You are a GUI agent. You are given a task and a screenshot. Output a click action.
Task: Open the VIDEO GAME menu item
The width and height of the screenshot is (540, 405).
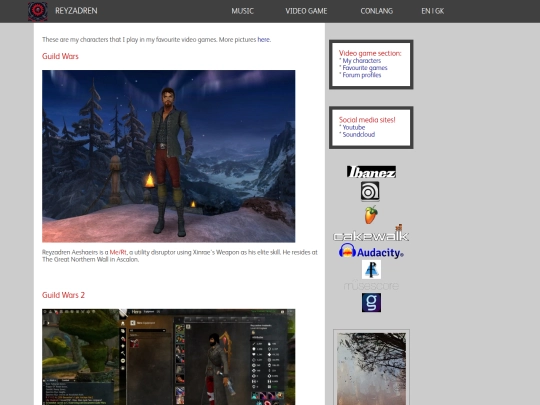click(x=306, y=11)
